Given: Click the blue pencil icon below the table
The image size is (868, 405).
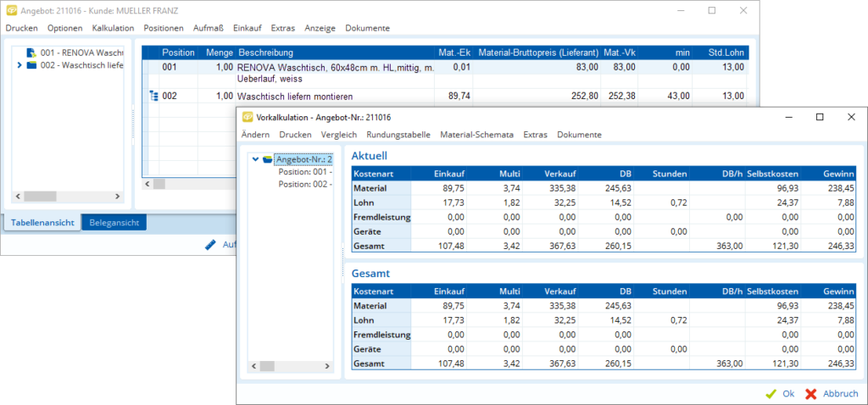Looking at the screenshot, I should 211,245.
